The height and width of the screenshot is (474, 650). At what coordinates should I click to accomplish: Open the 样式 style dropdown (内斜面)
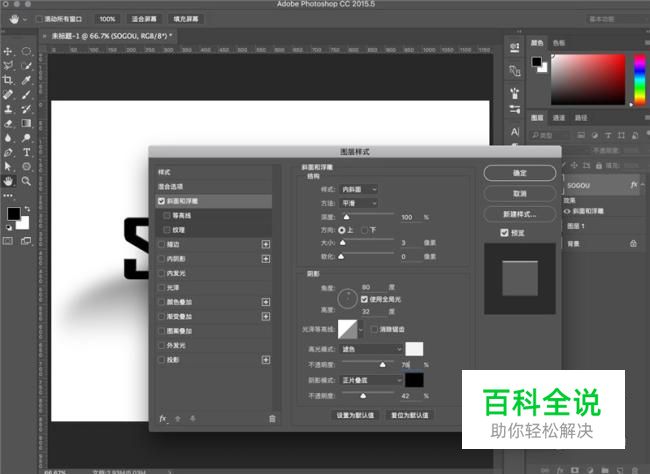[x=359, y=189]
